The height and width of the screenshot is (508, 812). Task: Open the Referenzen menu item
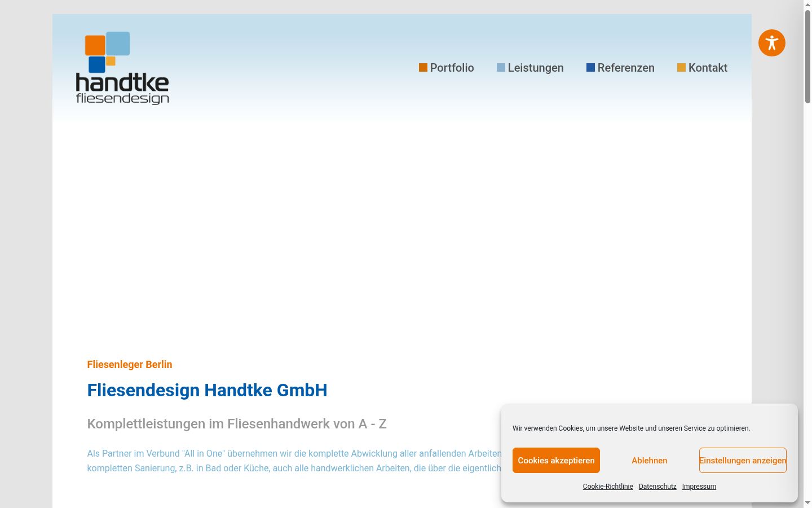coord(620,68)
